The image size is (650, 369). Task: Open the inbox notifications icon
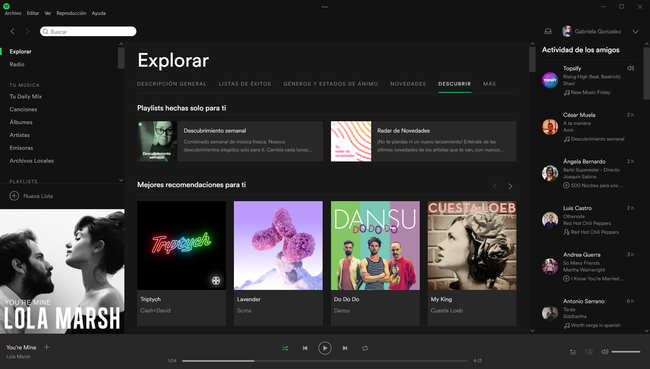tap(548, 32)
